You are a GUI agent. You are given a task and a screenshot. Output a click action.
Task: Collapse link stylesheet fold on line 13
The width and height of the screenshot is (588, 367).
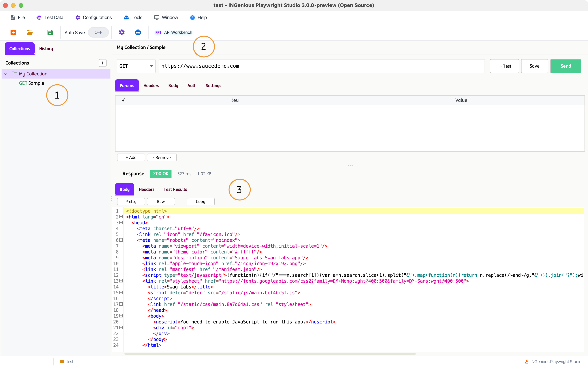(121, 281)
